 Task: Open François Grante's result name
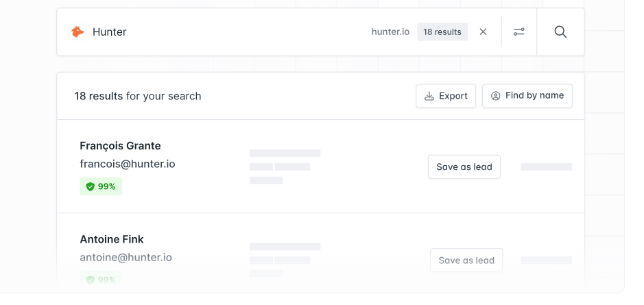(120, 146)
